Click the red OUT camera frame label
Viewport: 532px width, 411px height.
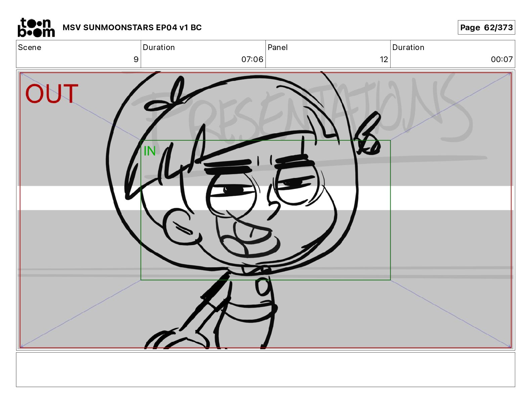click(x=52, y=94)
